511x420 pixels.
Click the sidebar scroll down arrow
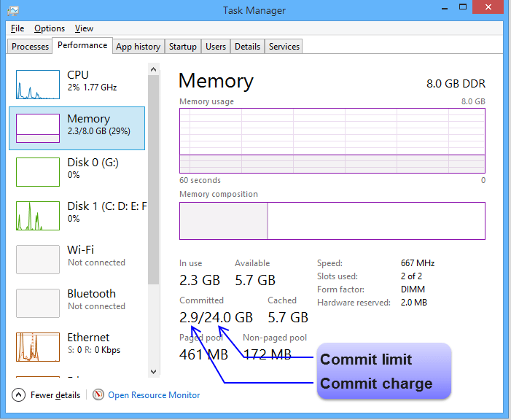[x=154, y=371]
